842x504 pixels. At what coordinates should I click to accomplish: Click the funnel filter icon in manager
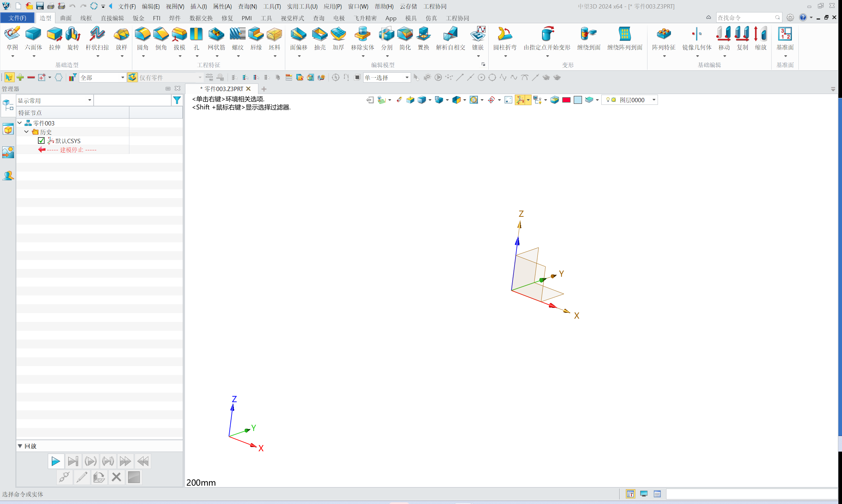pos(177,100)
